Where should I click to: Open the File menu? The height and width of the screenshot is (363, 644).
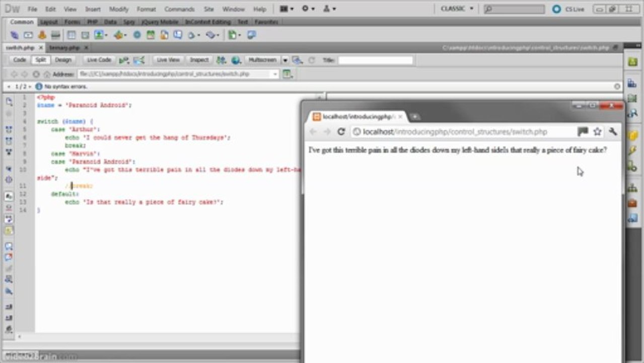pyautogui.click(x=32, y=9)
